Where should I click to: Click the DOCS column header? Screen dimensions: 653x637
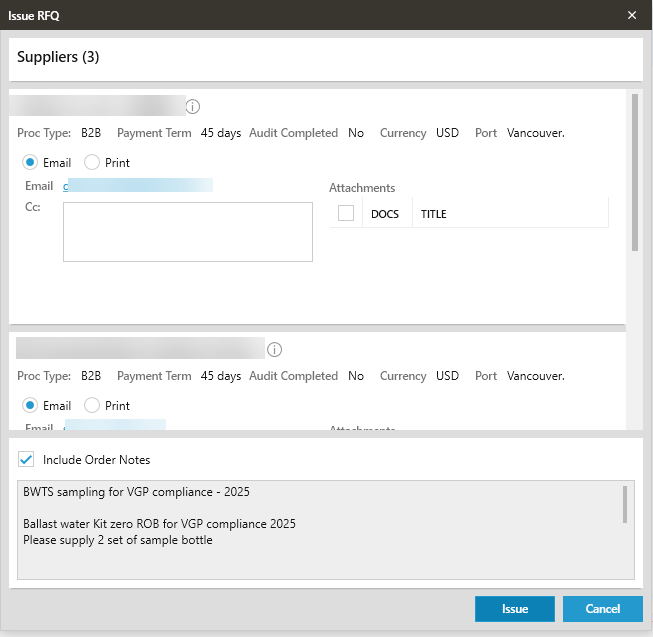click(384, 214)
